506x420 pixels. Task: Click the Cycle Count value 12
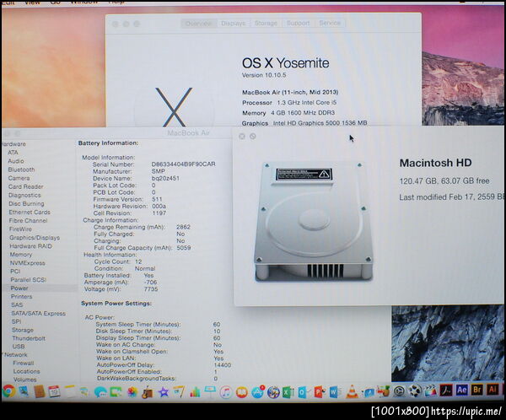coord(138,261)
